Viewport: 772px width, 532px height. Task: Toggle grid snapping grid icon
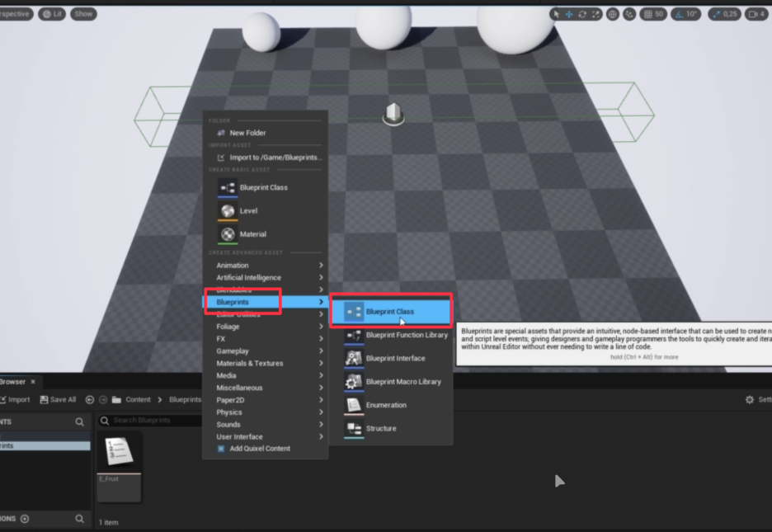[648, 14]
